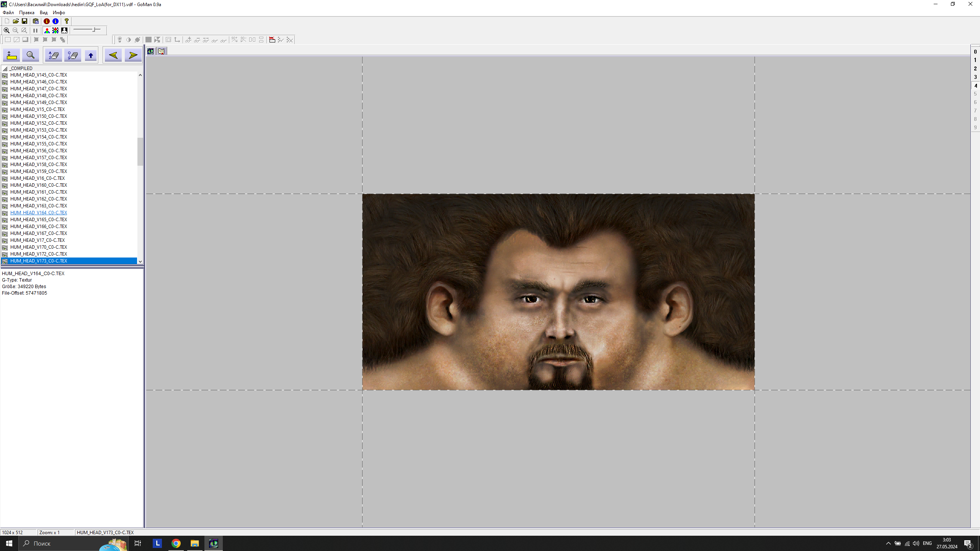This screenshot has width=980, height=551.
Task: Click the yellow left arrow previous button
Action: click(x=113, y=55)
